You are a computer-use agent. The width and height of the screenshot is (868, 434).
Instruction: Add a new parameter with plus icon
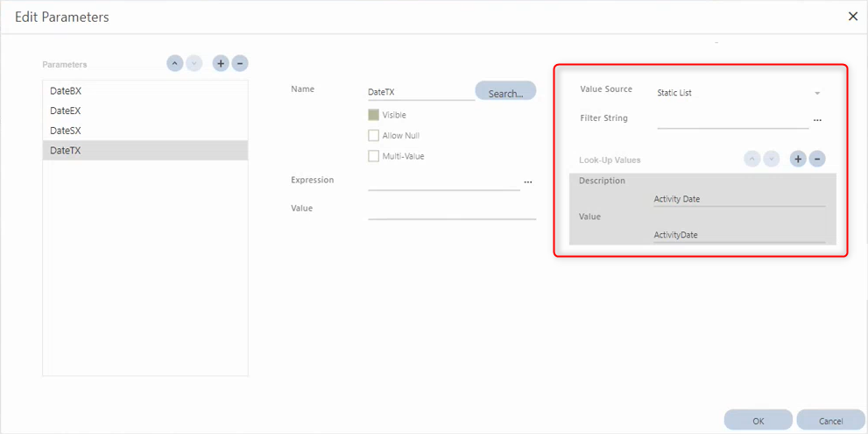click(221, 64)
